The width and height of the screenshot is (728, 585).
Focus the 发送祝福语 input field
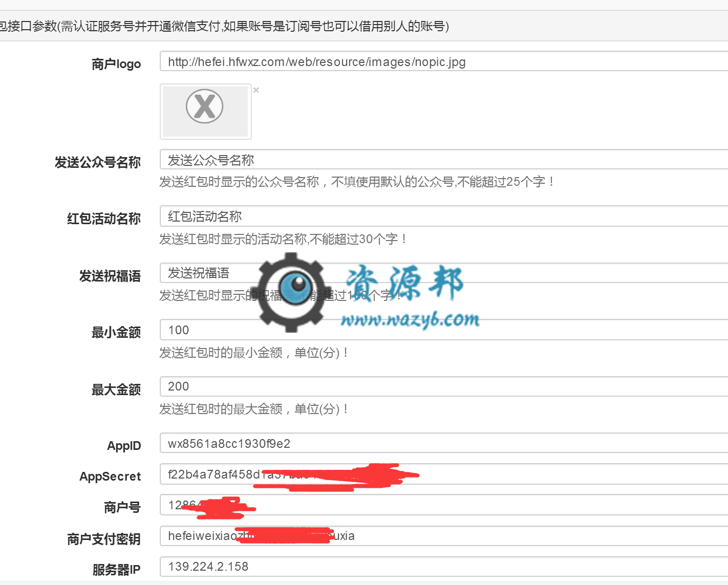(x=444, y=273)
